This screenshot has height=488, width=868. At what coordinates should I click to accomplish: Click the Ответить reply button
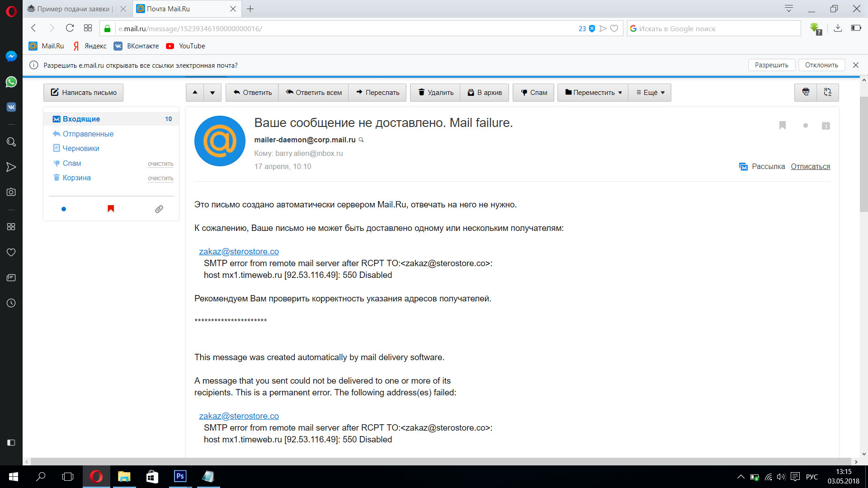point(252,92)
